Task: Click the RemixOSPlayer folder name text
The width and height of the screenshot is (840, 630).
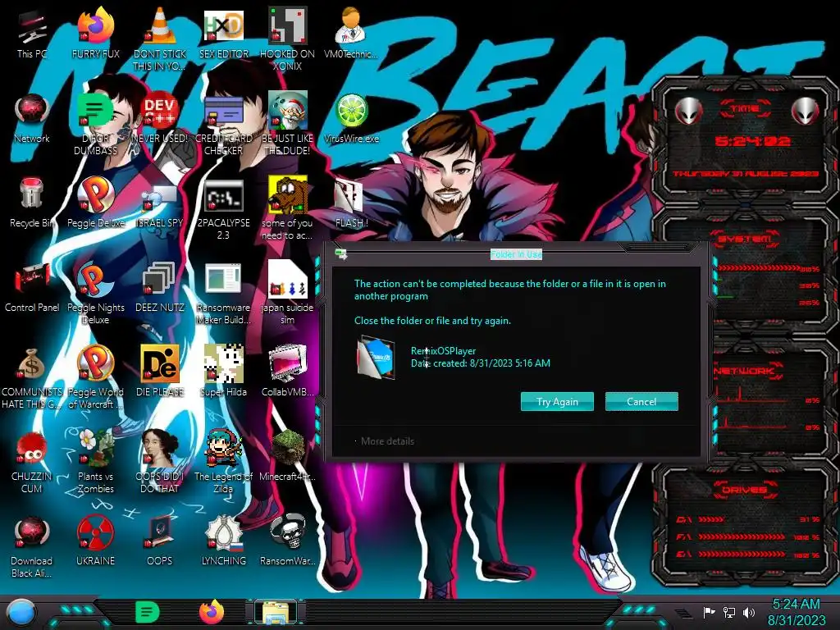Action: click(x=443, y=351)
